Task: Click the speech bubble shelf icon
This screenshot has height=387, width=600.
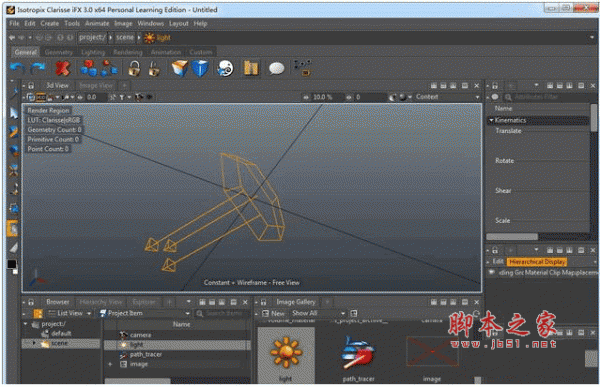Action: coord(276,69)
